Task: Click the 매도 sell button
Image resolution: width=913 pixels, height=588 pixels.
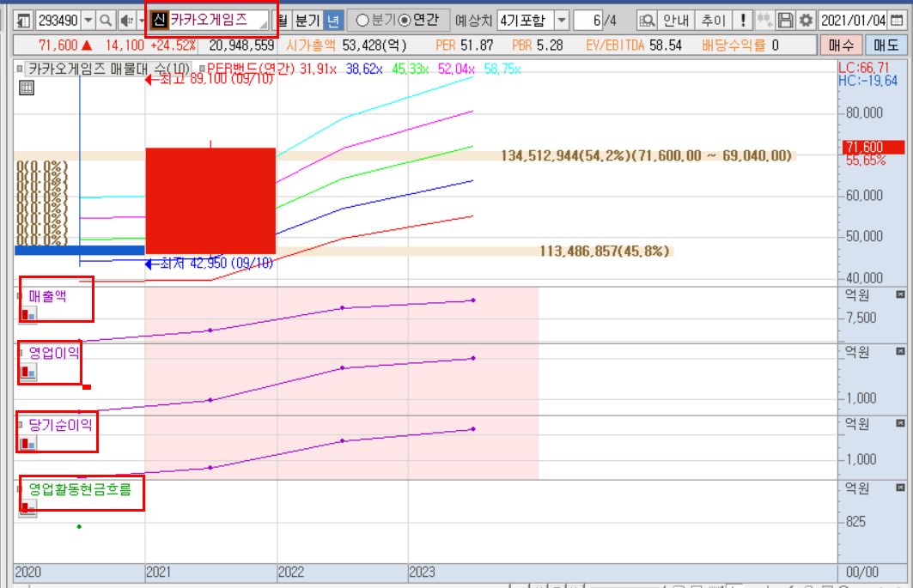Action: pyautogui.click(x=886, y=45)
